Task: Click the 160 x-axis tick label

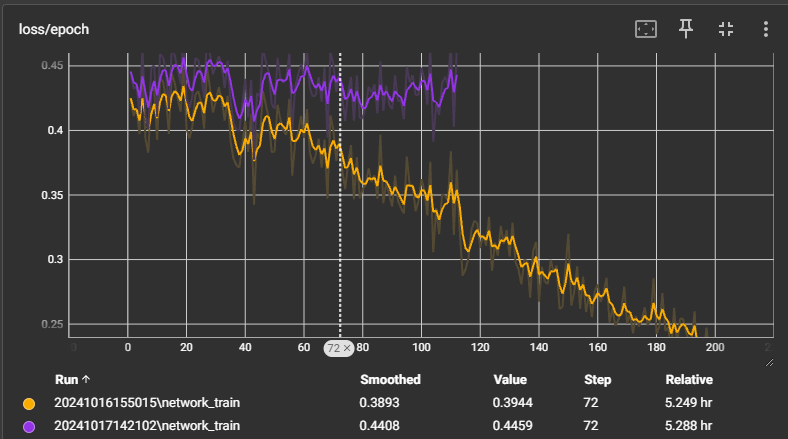Action: [x=598, y=348]
